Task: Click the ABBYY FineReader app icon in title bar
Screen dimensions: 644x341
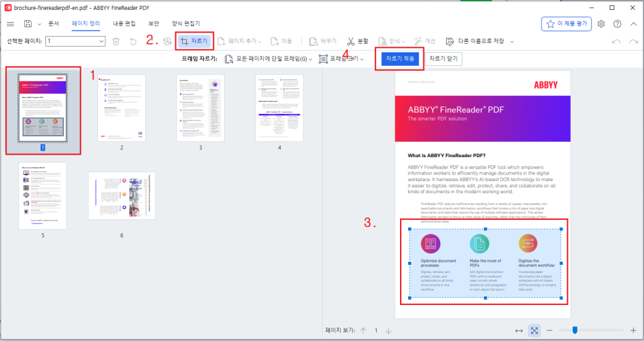Action: tap(7, 8)
